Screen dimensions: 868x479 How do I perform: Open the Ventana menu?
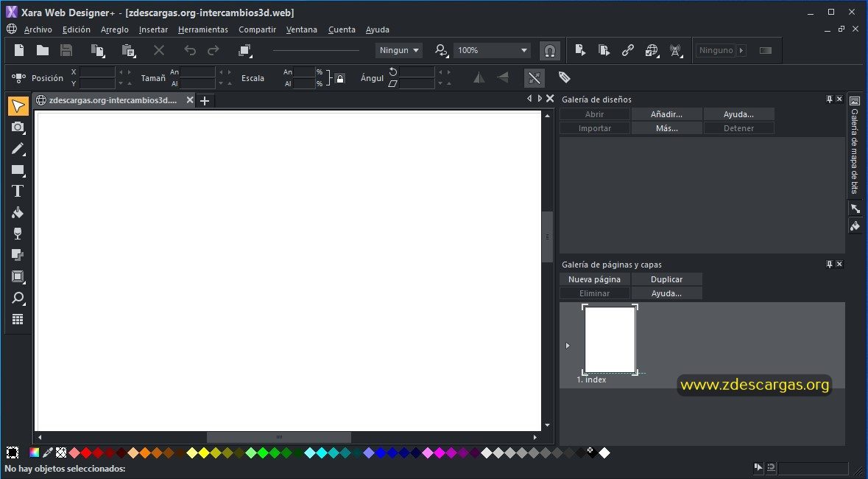[302, 29]
